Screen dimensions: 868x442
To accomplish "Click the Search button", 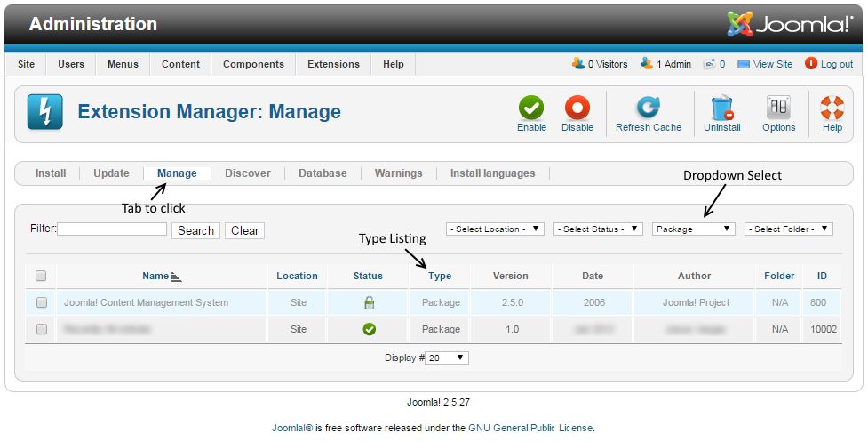I will pos(196,230).
